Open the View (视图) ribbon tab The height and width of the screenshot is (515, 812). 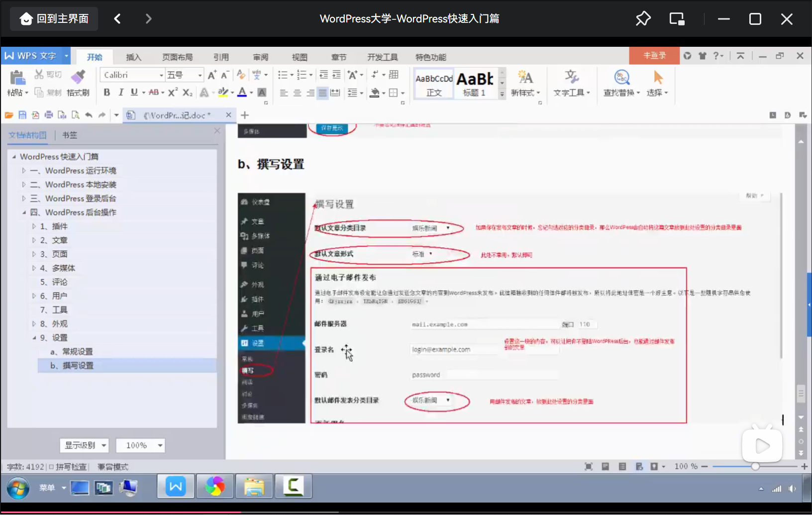click(x=300, y=57)
